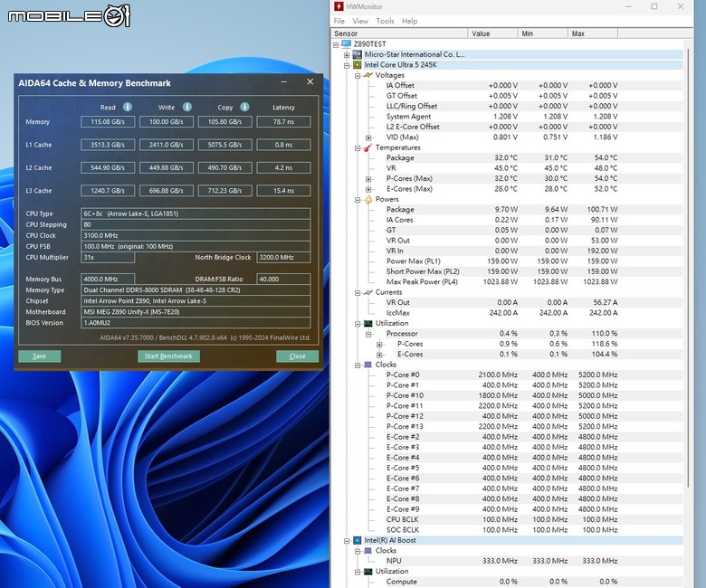The height and width of the screenshot is (588, 706).
Task: Click the Close button in AIDA64
Action: pos(297,356)
